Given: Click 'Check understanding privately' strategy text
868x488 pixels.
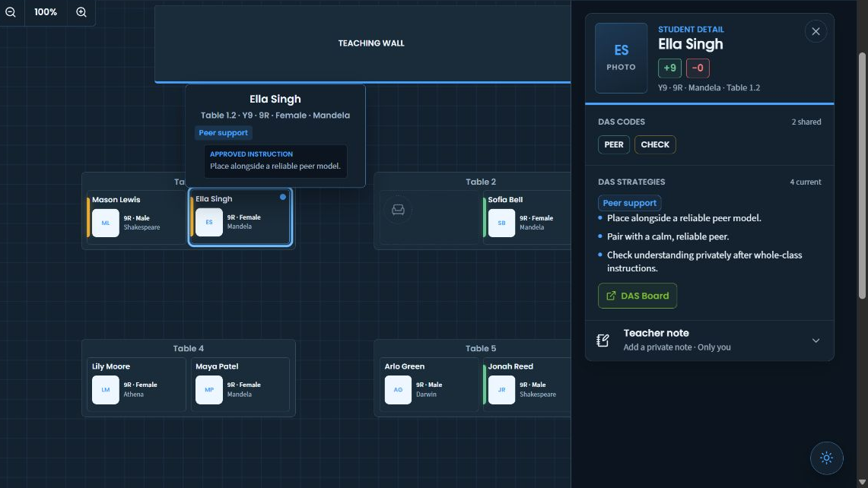Looking at the screenshot, I should tap(704, 261).
